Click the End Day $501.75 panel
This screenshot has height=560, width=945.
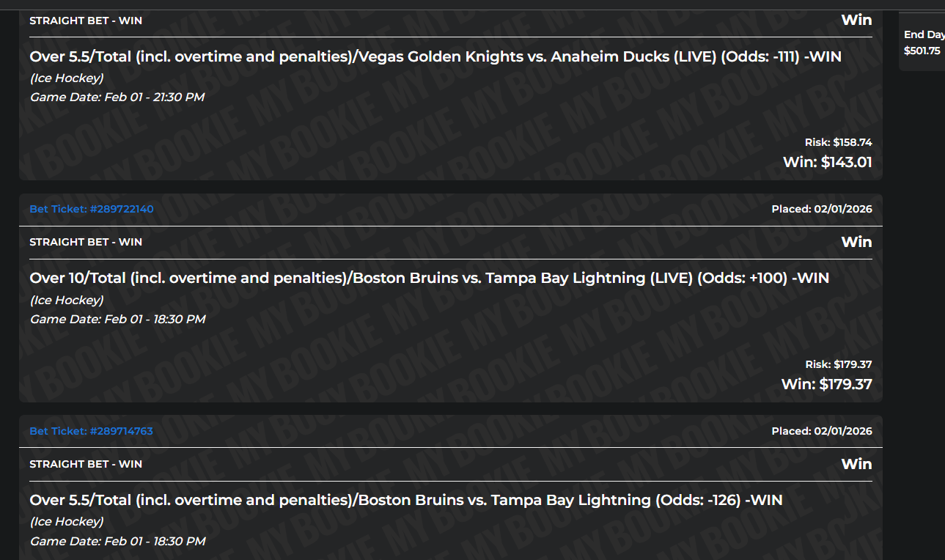[x=923, y=43]
